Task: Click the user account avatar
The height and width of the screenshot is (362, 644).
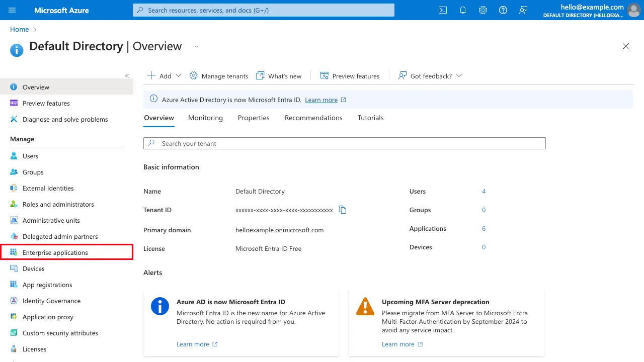Action: pyautogui.click(x=633, y=10)
